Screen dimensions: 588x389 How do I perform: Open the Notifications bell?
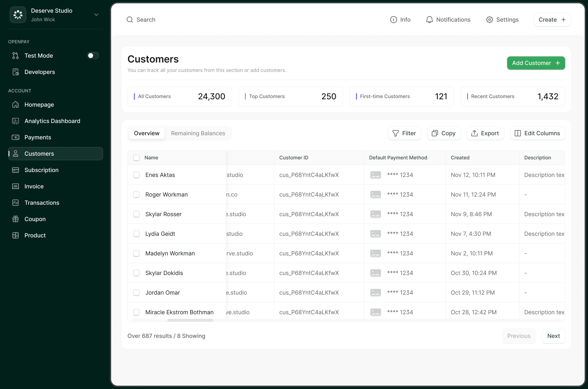[429, 20]
